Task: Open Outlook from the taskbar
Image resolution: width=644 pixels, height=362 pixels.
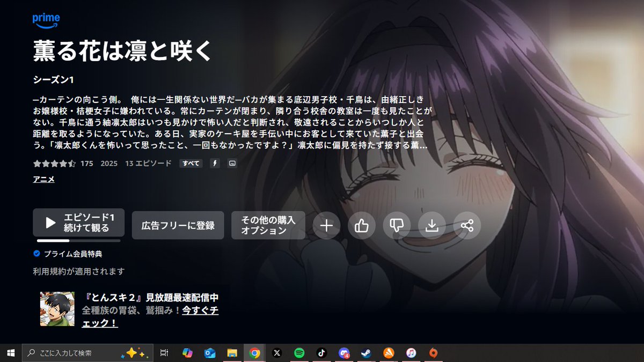Action: pos(210,353)
